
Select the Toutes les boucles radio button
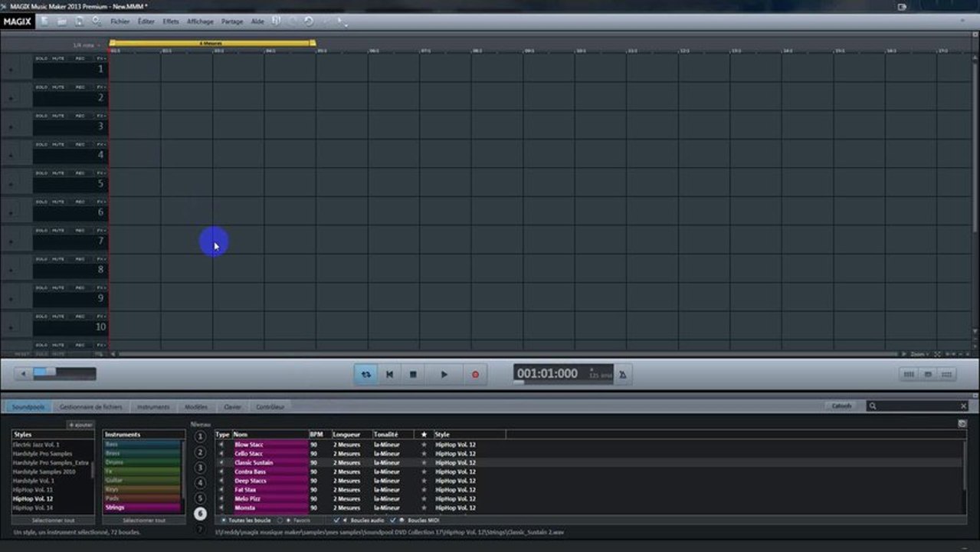coord(223,520)
